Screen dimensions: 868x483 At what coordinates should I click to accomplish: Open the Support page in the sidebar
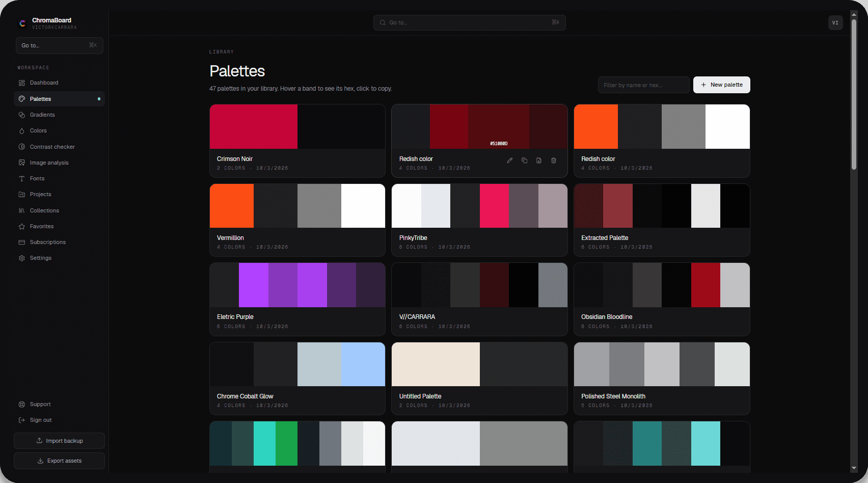[59, 404]
